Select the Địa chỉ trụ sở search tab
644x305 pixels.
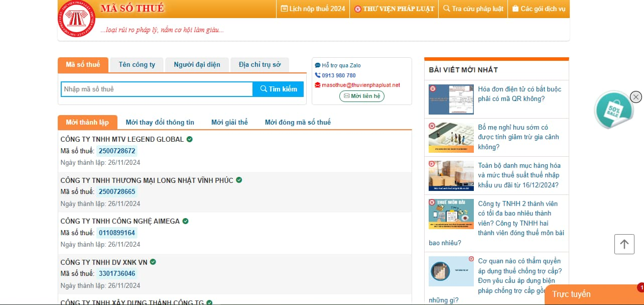[x=260, y=65]
